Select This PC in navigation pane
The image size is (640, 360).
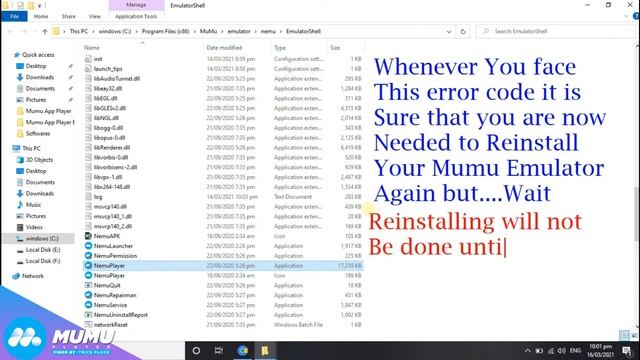coord(31,148)
